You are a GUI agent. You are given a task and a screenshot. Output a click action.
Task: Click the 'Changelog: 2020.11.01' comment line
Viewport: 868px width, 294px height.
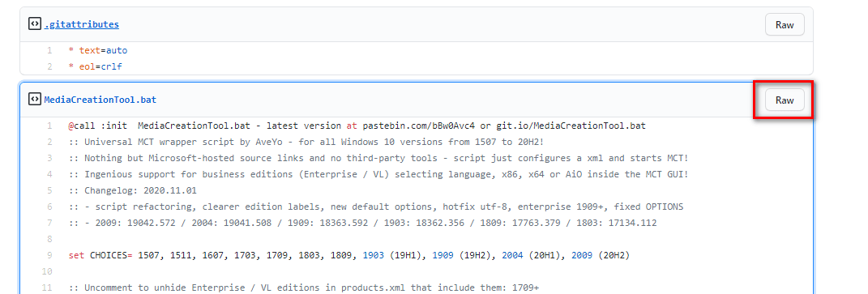click(133, 190)
